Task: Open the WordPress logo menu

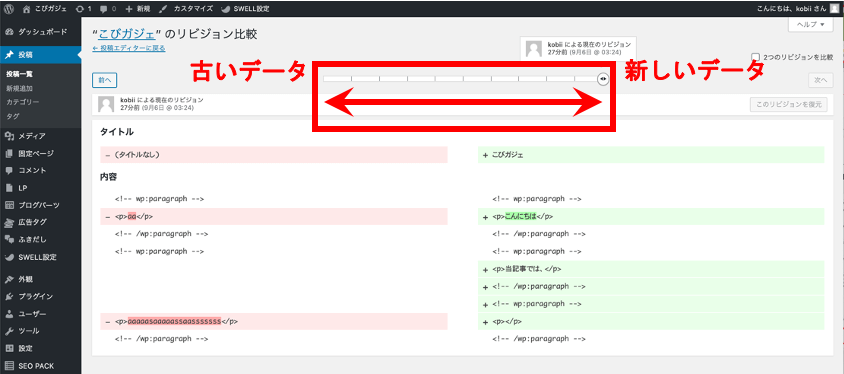Action: pyautogui.click(x=9, y=9)
